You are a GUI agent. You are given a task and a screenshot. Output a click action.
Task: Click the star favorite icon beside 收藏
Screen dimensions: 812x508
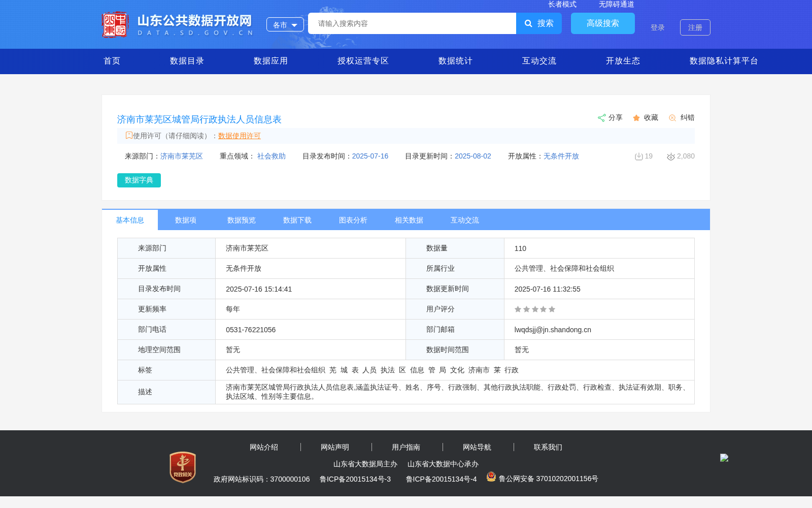point(636,118)
